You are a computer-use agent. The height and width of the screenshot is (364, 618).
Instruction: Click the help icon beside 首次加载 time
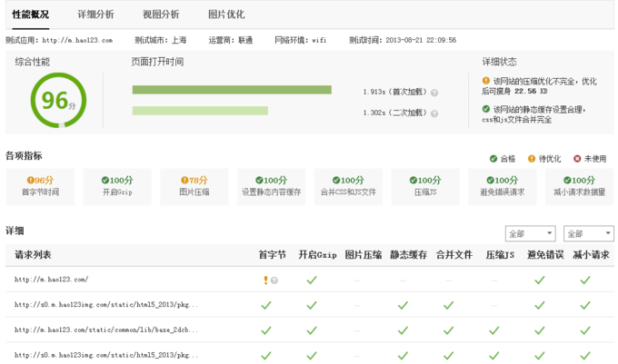tap(434, 93)
